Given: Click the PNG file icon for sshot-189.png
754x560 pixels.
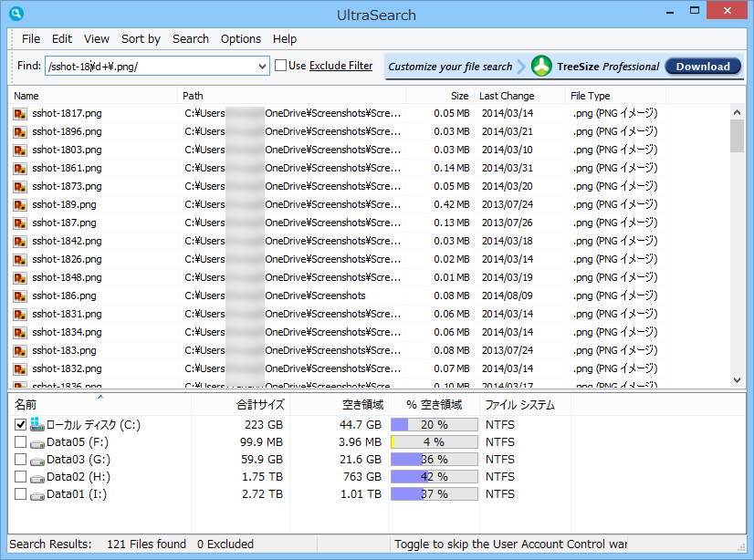Looking at the screenshot, I should [20, 204].
